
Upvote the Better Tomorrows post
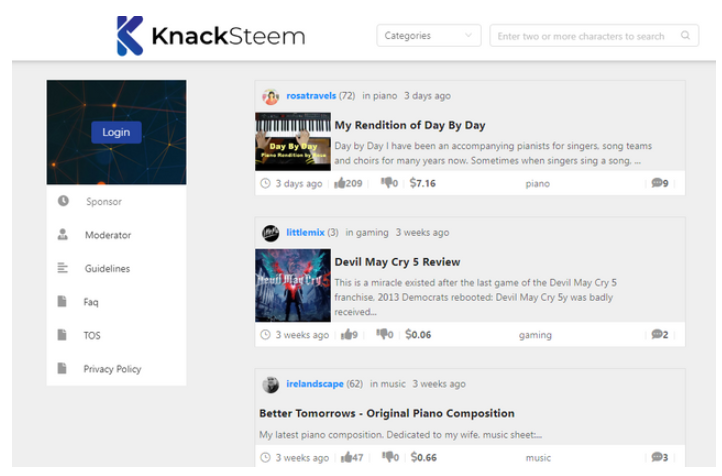pyautogui.click(x=346, y=457)
